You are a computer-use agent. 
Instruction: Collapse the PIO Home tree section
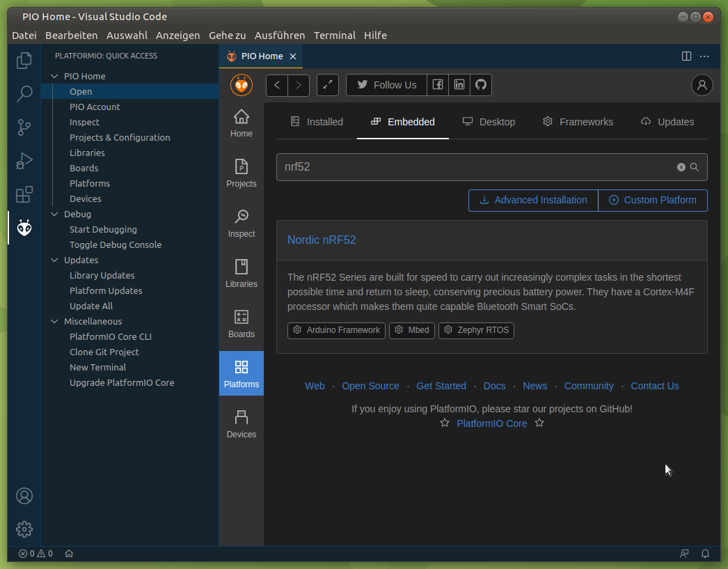tap(55, 77)
